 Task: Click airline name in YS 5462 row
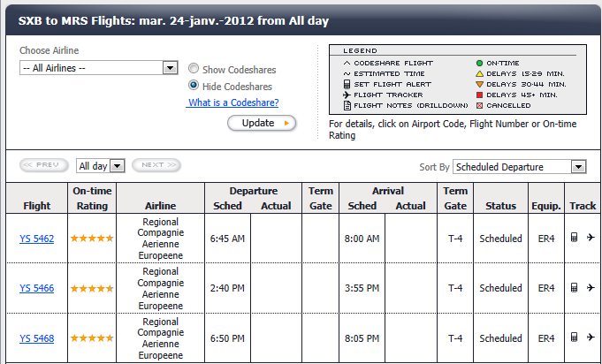[161, 239]
